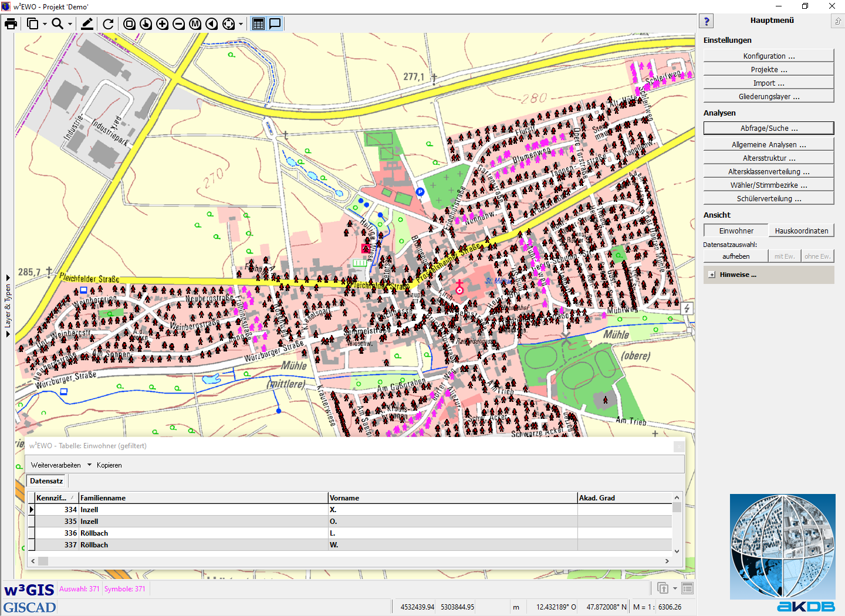Click the list view icon in status bar

[688, 588]
